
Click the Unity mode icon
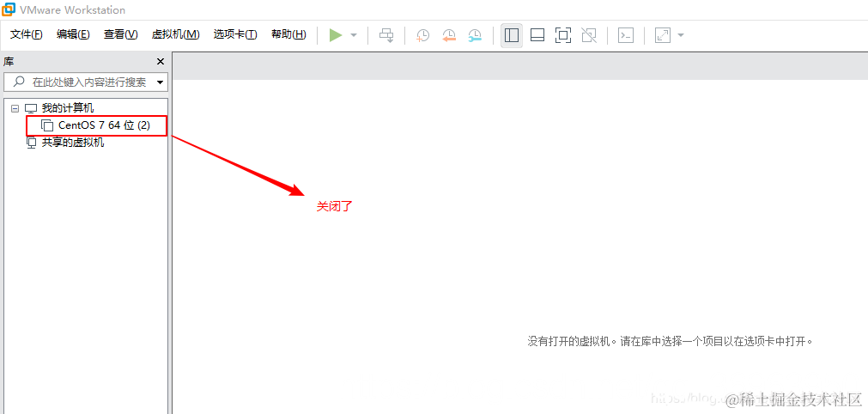(589, 35)
